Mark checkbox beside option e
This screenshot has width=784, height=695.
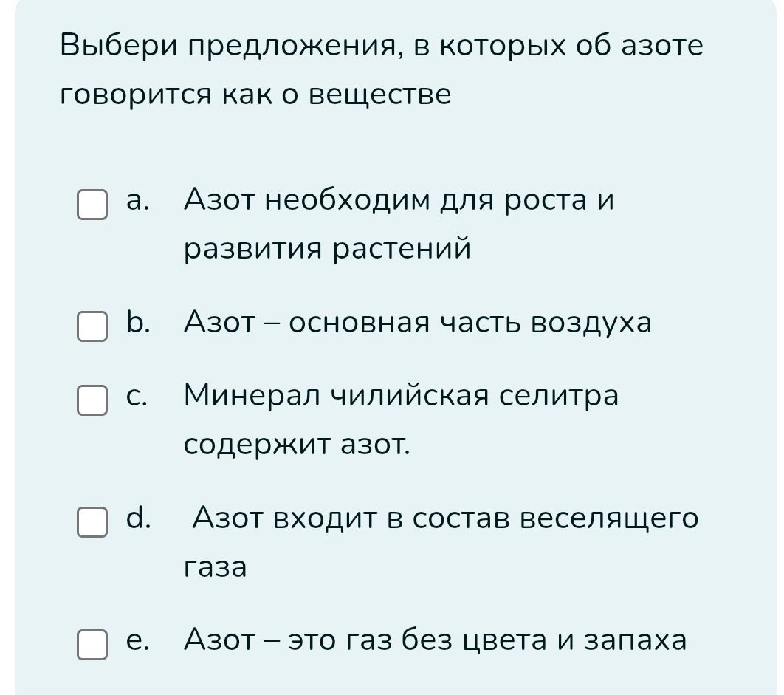[92, 645]
